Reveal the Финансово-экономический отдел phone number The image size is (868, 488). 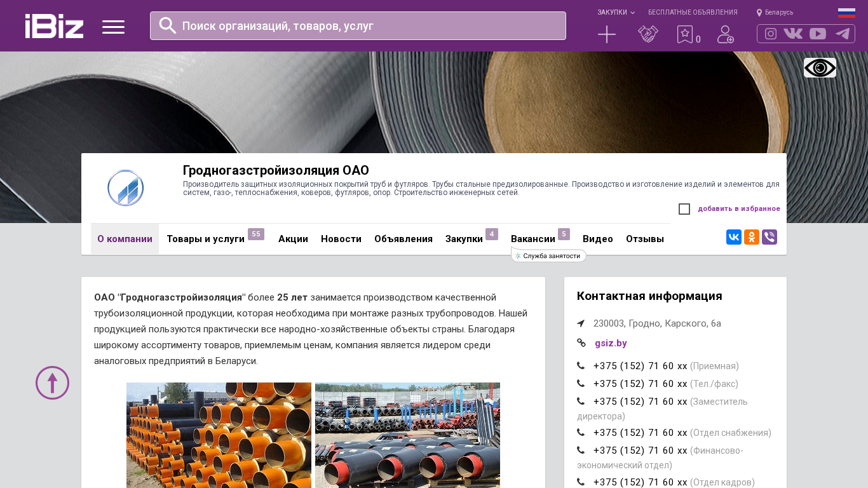click(641, 451)
